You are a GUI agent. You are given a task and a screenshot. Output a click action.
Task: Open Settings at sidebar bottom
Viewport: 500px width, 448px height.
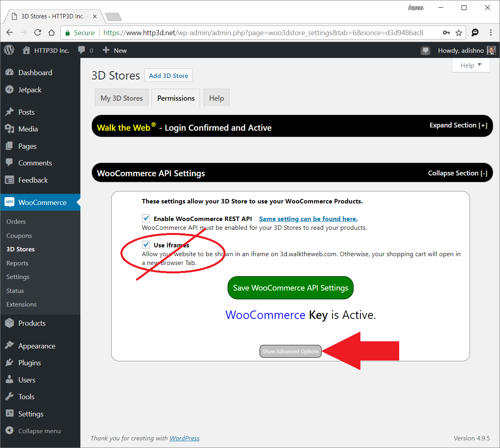tap(40, 414)
